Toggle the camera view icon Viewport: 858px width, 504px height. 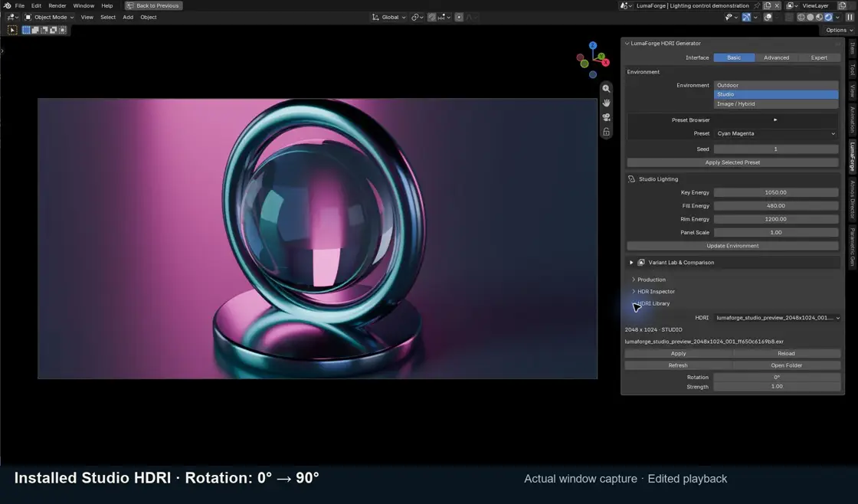pyautogui.click(x=606, y=117)
